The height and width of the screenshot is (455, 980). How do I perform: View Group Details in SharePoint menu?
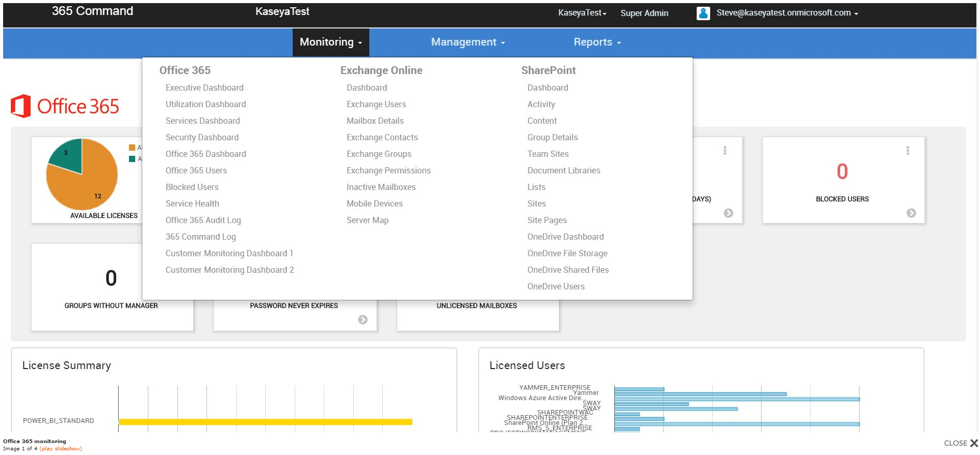point(552,138)
